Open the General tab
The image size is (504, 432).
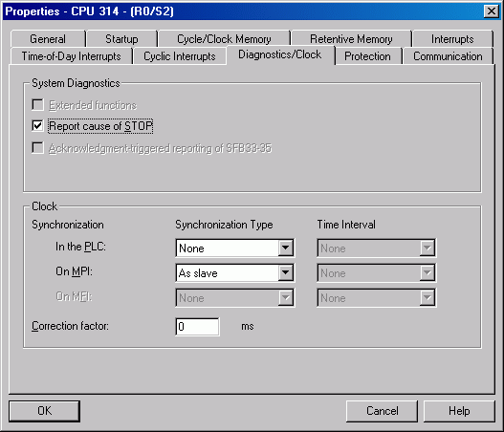click(48, 39)
